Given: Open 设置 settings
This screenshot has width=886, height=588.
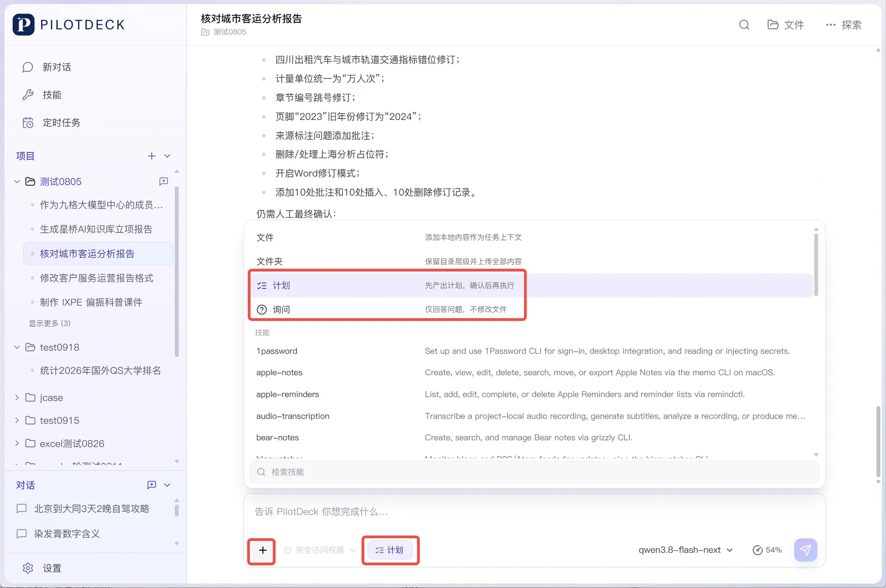Looking at the screenshot, I should coord(42,568).
